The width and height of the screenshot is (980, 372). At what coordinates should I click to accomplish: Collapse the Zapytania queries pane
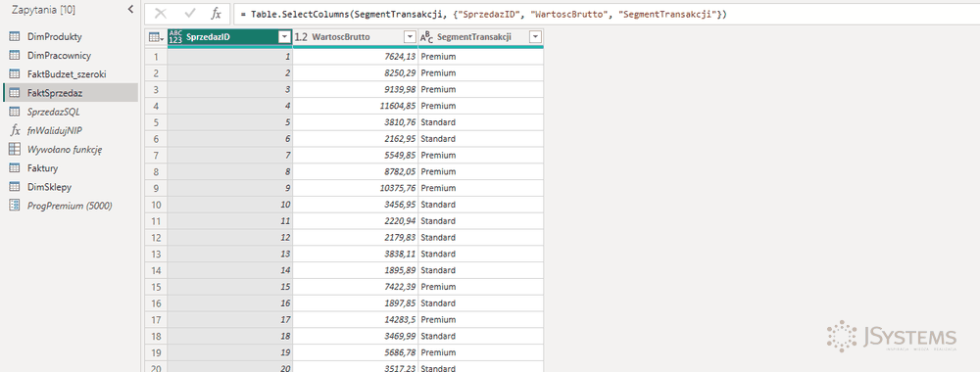(130, 9)
